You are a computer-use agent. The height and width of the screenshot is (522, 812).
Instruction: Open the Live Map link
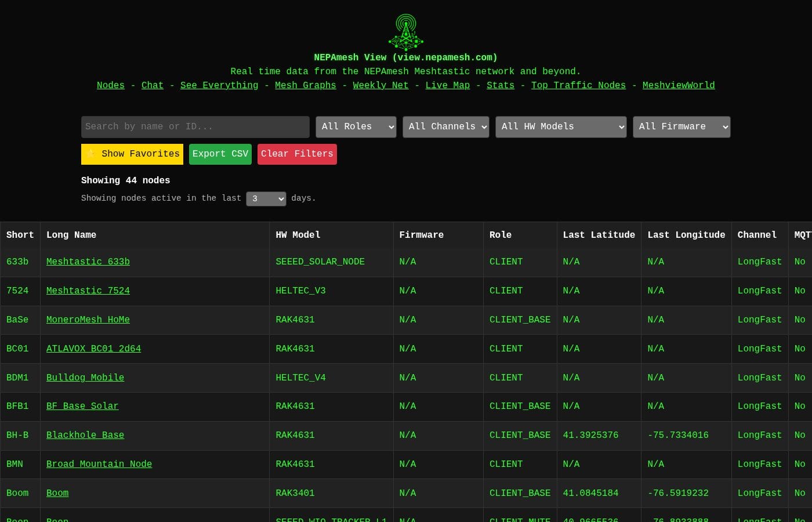448,85
